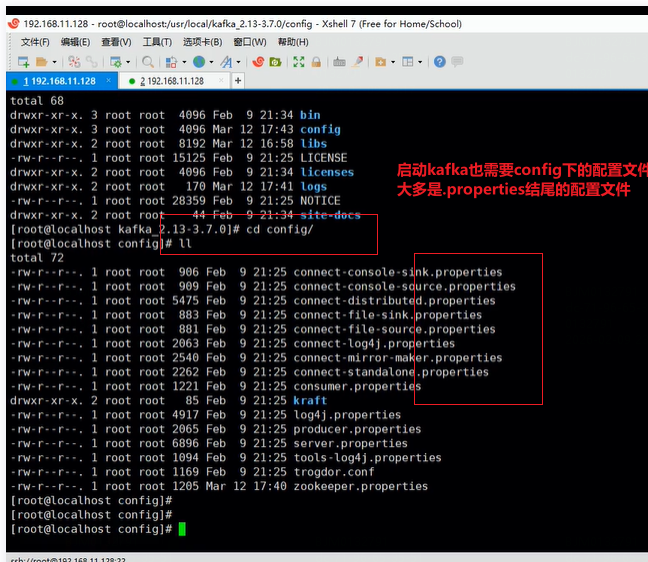Click consumer.properties file name

coord(357,386)
